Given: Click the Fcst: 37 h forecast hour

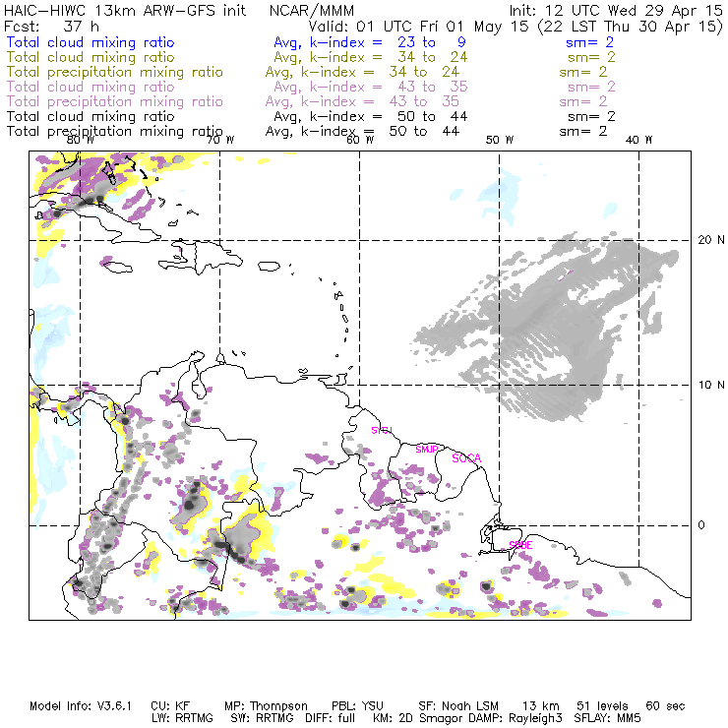Looking at the screenshot, I should (x=51, y=26).
